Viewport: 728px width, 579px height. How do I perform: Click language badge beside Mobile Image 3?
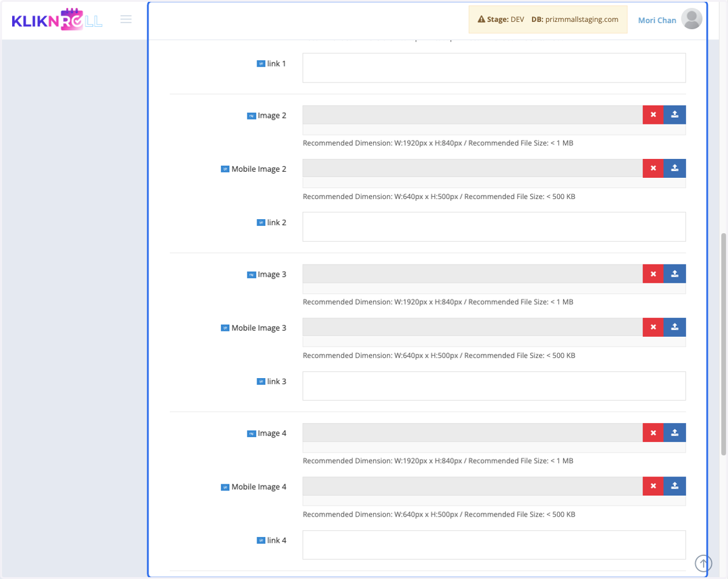coord(225,328)
